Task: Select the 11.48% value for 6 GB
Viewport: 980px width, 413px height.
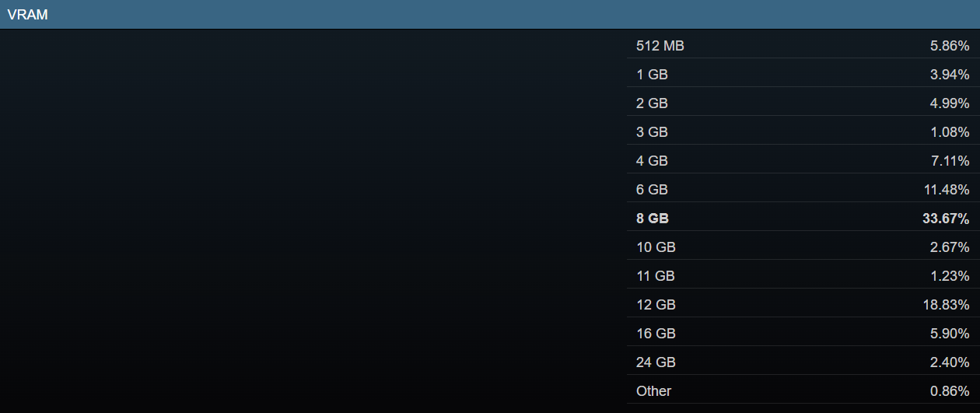Action: pyautogui.click(x=946, y=190)
